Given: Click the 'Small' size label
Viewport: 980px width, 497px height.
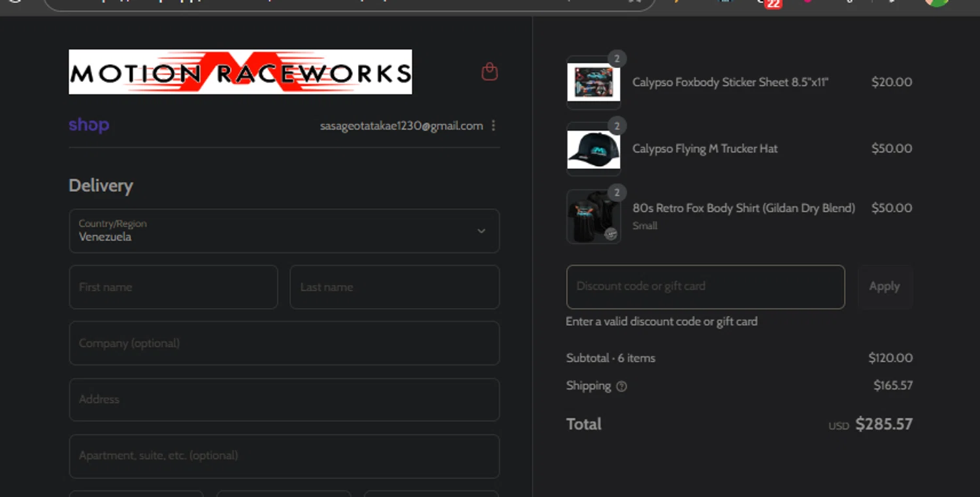Looking at the screenshot, I should click(x=645, y=226).
